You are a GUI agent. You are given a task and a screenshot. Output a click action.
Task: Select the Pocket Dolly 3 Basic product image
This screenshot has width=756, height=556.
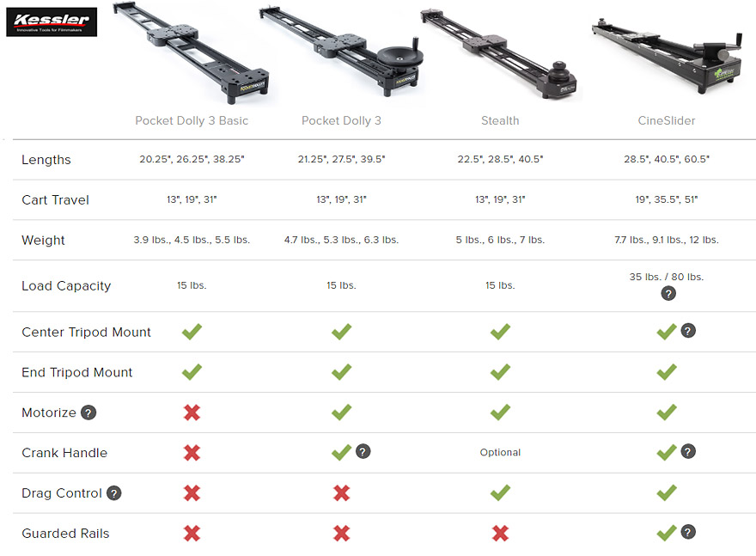[x=191, y=53]
